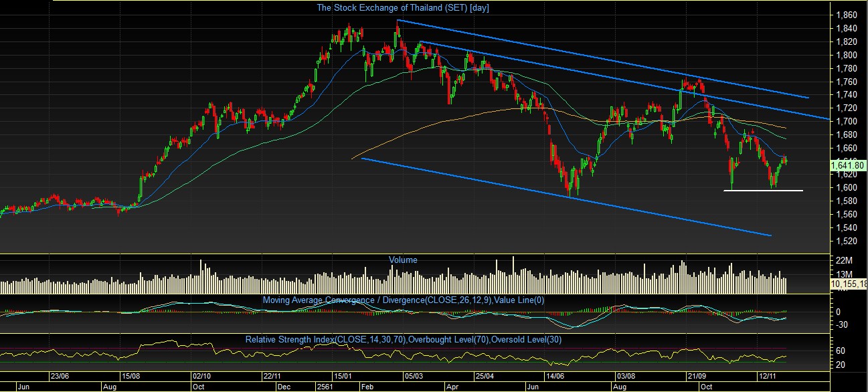Click the 15/08 date label
This screenshot has width=868, height=392.
(131, 377)
